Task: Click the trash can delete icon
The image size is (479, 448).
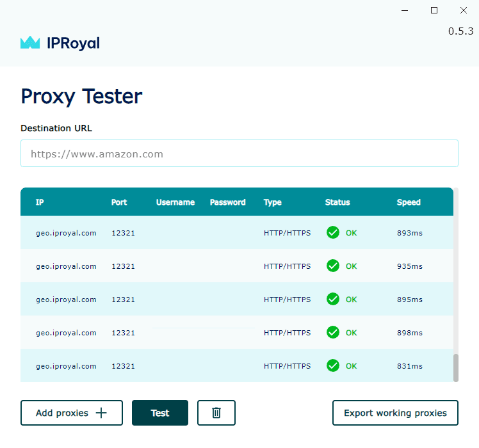Action: click(x=216, y=413)
